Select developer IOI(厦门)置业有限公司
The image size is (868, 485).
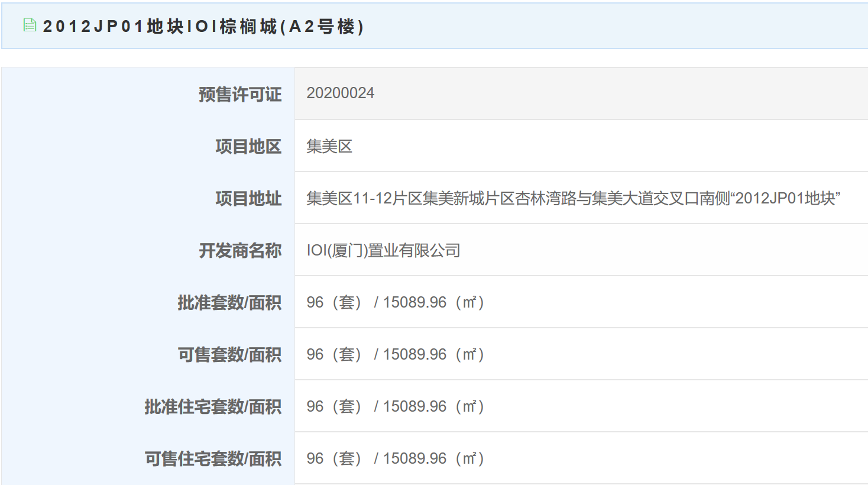[383, 251]
